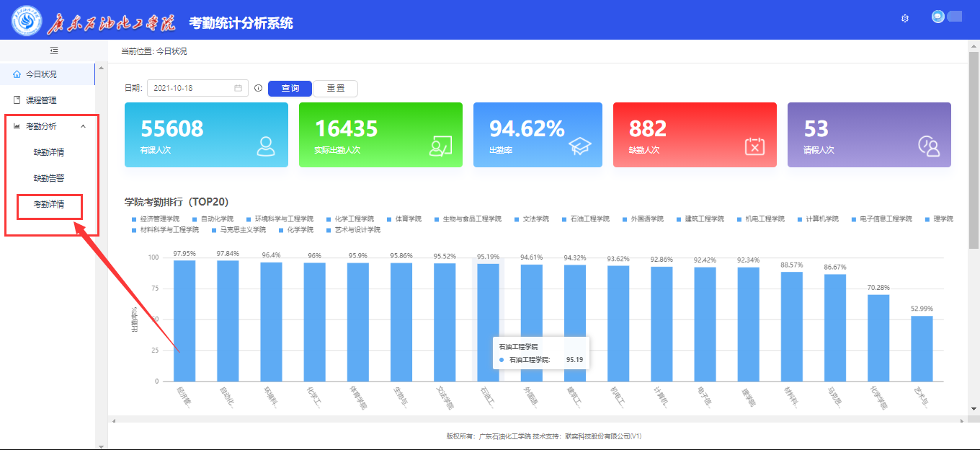This screenshot has height=450, width=980.
Task: Open settings via the gear icon
Action: [905, 18]
